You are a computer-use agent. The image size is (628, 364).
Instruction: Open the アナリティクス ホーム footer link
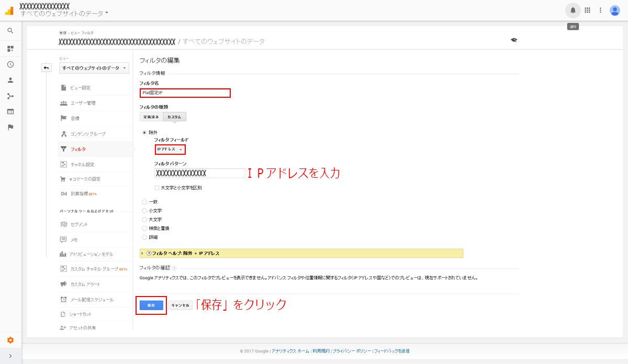(290, 351)
